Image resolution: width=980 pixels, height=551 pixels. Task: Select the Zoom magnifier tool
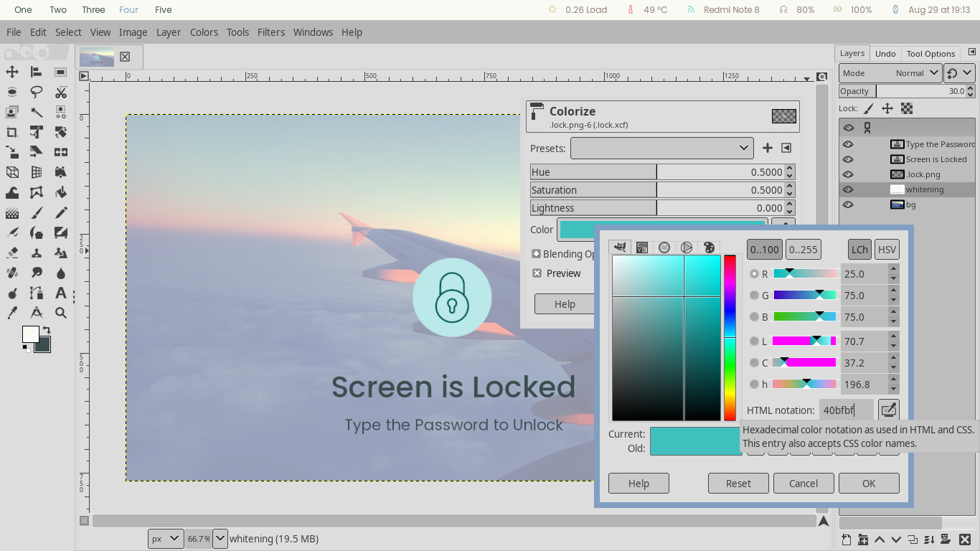[61, 313]
